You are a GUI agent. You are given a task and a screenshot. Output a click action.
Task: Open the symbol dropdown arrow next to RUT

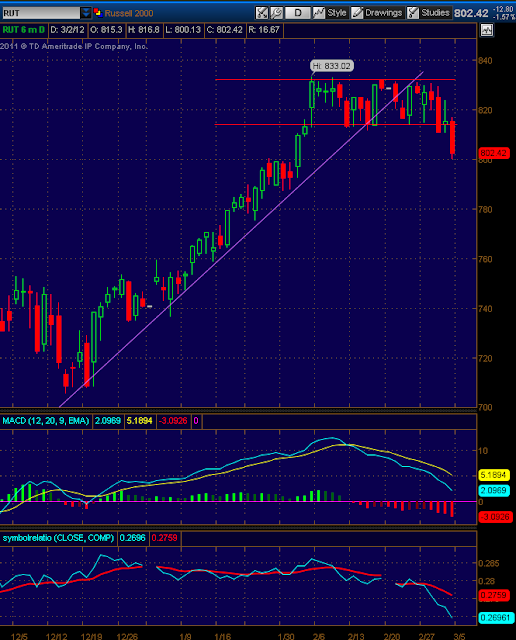[86, 13]
